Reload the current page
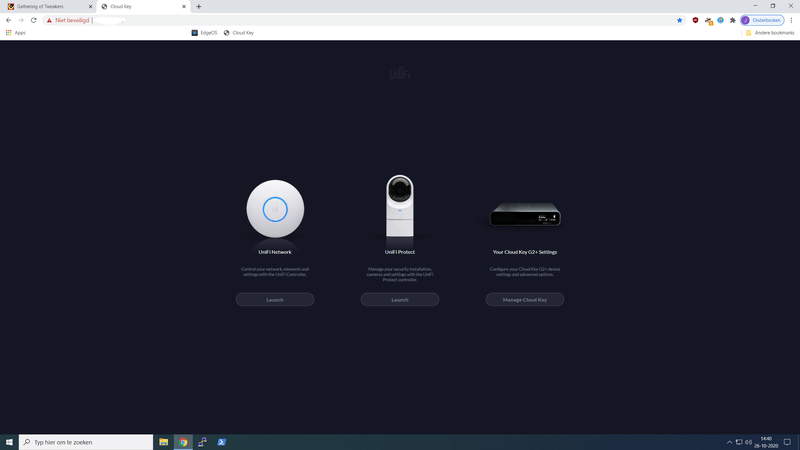Image resolution: width=800 pixels, height=450 pixels. coord(34,20)
